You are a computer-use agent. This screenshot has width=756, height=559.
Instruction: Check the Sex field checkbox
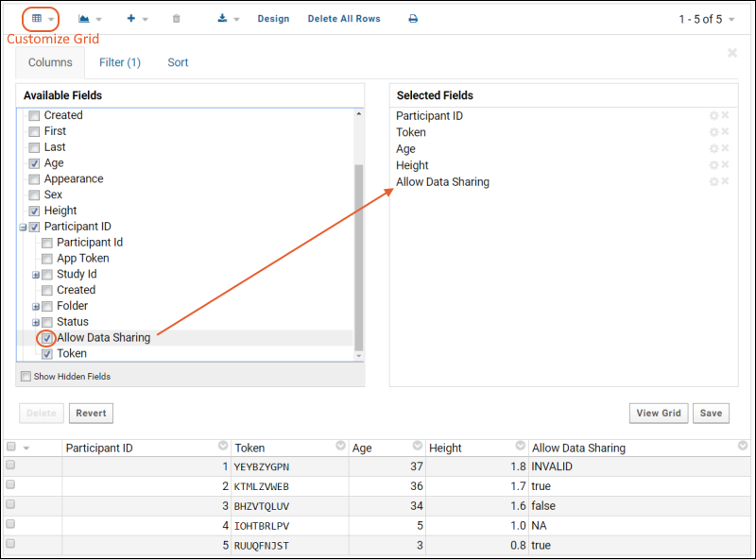pos(34,195)
